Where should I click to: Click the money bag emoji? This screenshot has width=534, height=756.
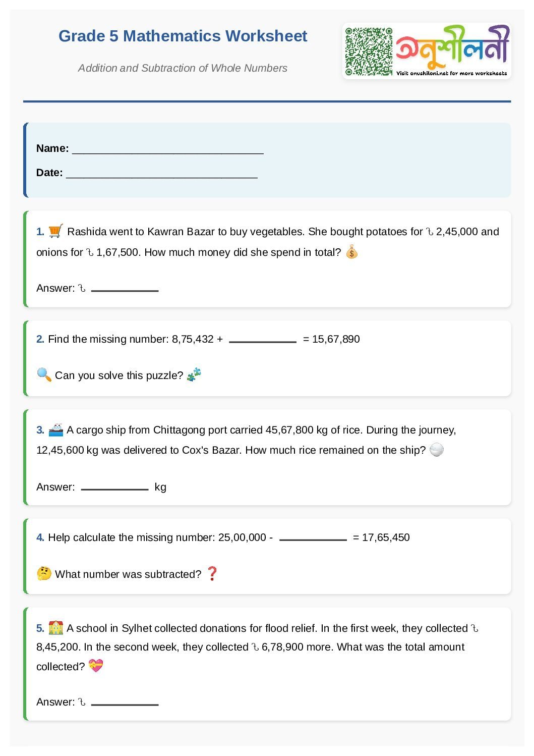point(352,252)
